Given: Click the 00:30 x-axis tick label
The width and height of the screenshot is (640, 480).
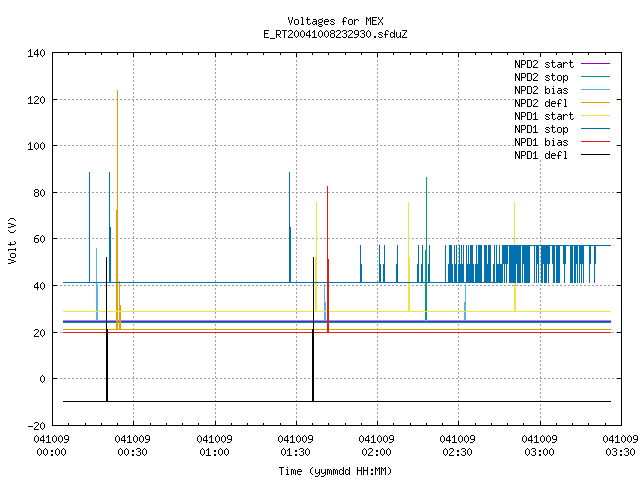Looking at the screenshot, I should click(133, 452).
